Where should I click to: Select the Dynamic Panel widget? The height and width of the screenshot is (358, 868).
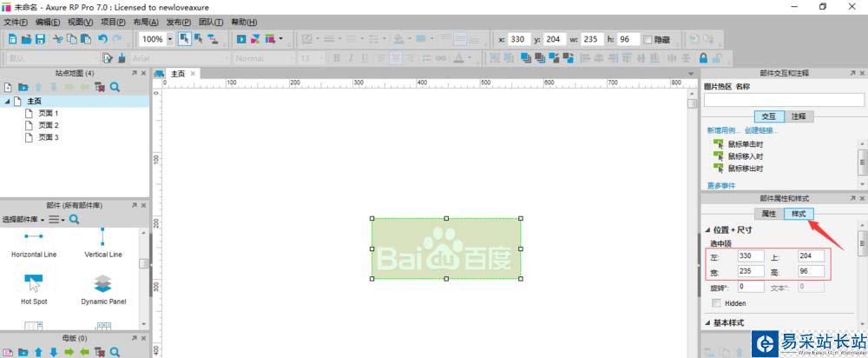[x=103, y=289]
